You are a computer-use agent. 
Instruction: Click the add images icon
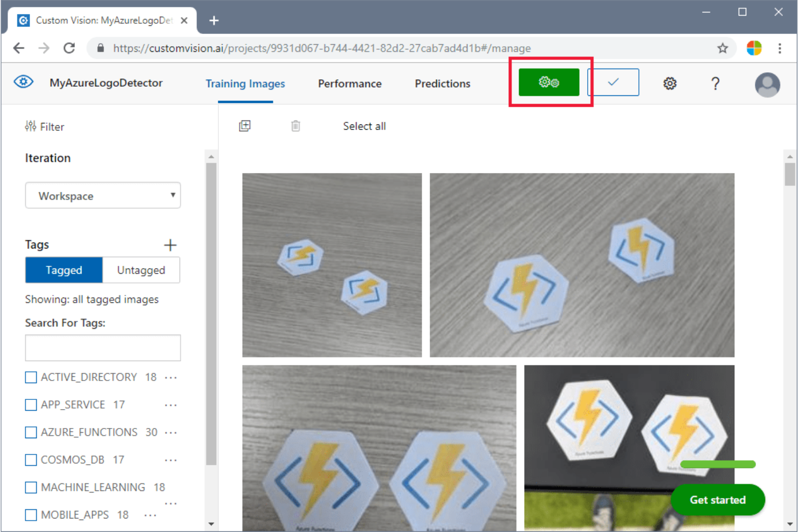pyautogui.click(x=245, y=126)
